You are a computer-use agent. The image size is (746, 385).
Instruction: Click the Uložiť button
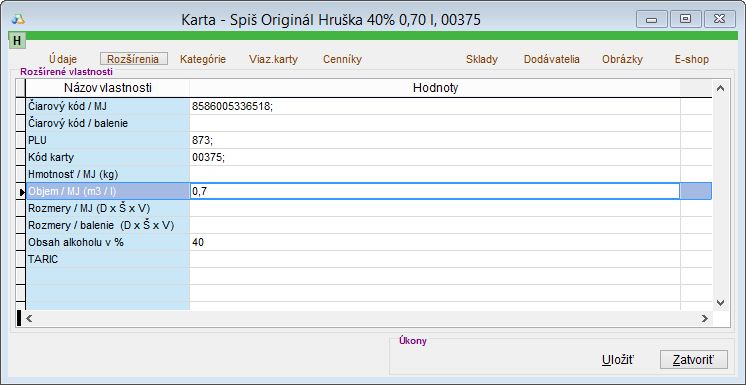click(618, 360)
